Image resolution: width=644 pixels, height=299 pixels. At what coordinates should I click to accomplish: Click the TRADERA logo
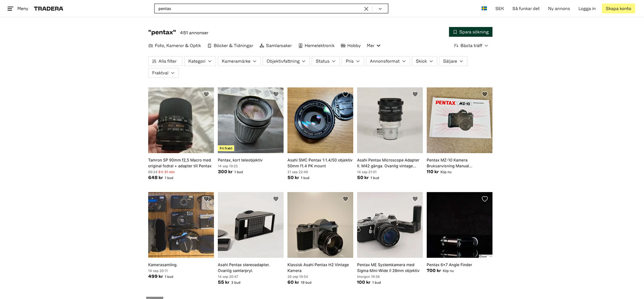49,9
